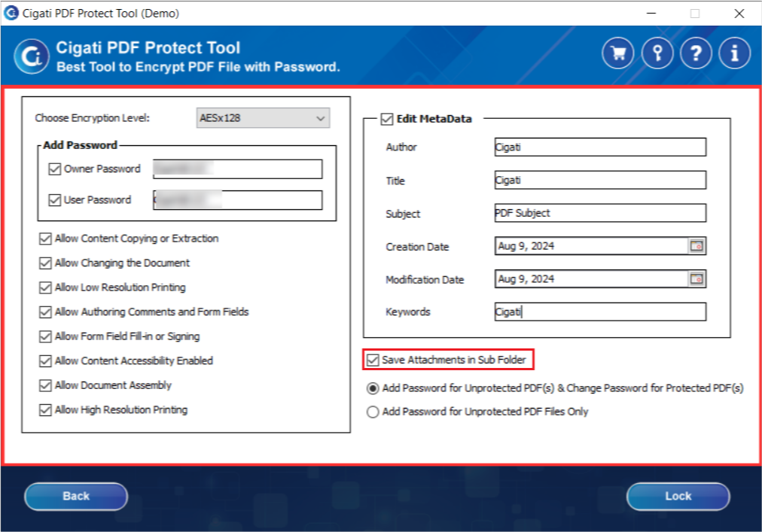Image resolution: width=762 pixels, height=532 pixels.
Task: Disable Save Attachments in Sub Folder
Action: coord(373,360)
